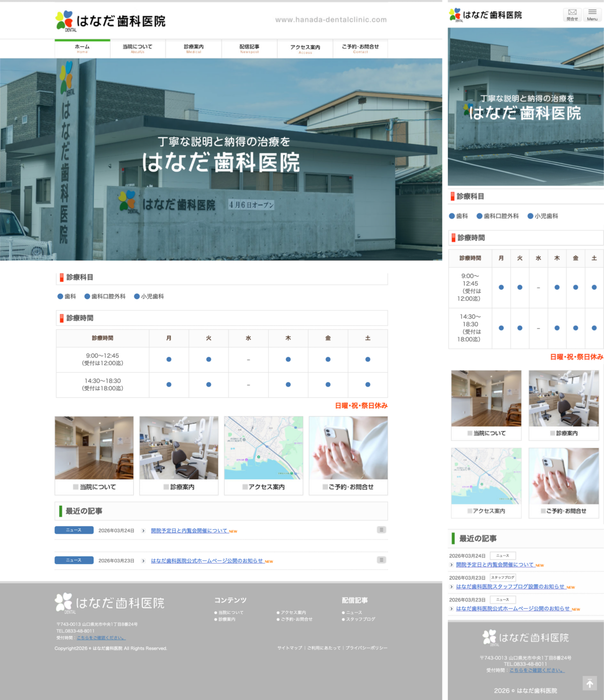This screenshot has height=700, width=604.
Task: Tap the 問合せ mail icon in mobile header
Action: (x=572, y=15)
